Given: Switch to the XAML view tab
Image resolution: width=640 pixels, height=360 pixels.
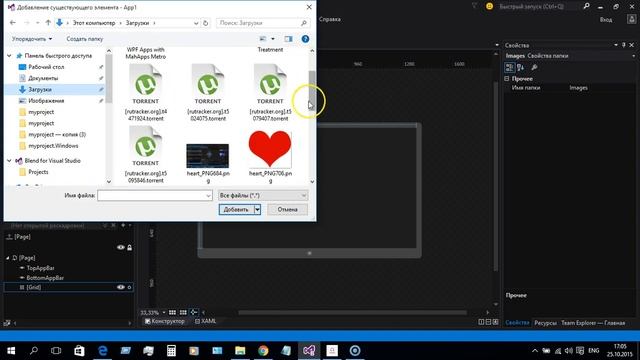Looking at the screenshot, I should [x=205, y=321].
